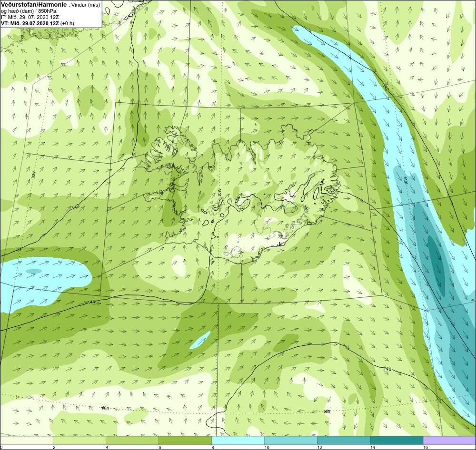
Task: Click the 'Veðurstofan/Harmonie' title text
Action: [34, 5]
